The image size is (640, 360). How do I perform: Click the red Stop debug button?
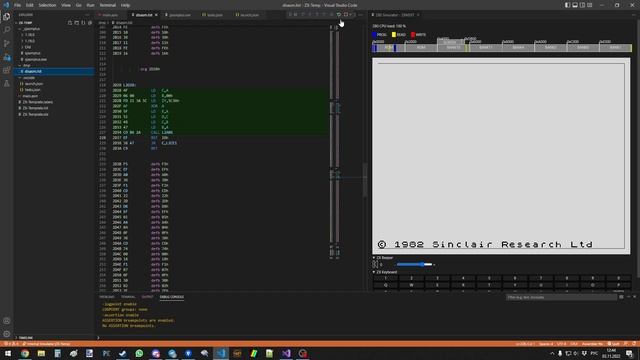[x=346, y=15]
